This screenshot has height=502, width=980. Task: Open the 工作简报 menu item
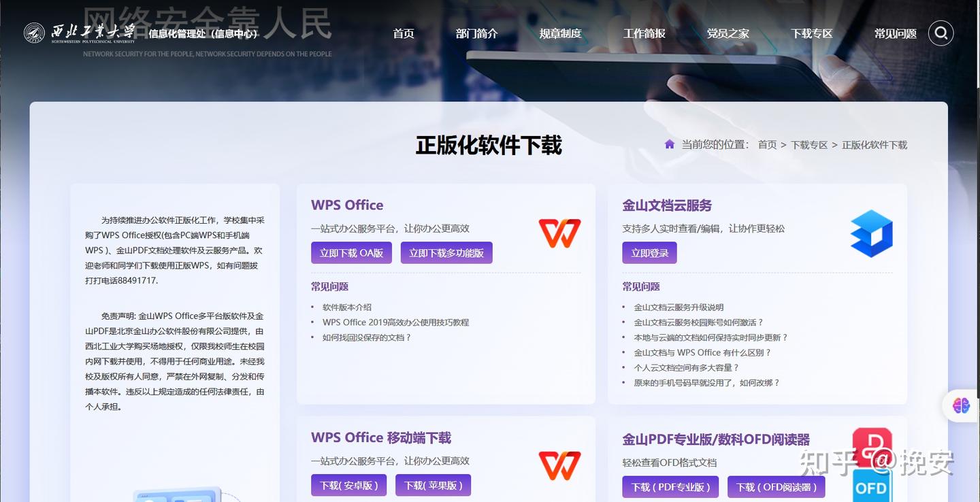(644, 33)
